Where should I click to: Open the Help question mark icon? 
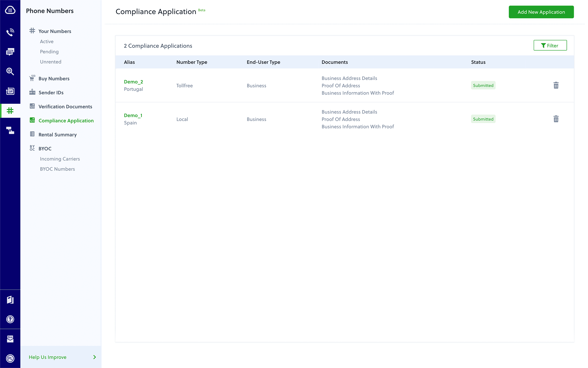(10, 319)
